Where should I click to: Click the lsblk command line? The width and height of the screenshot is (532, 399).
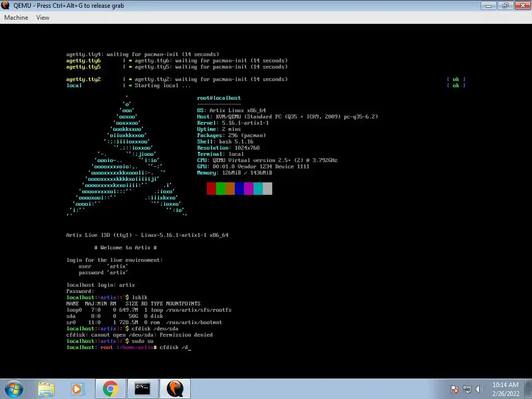107,298
